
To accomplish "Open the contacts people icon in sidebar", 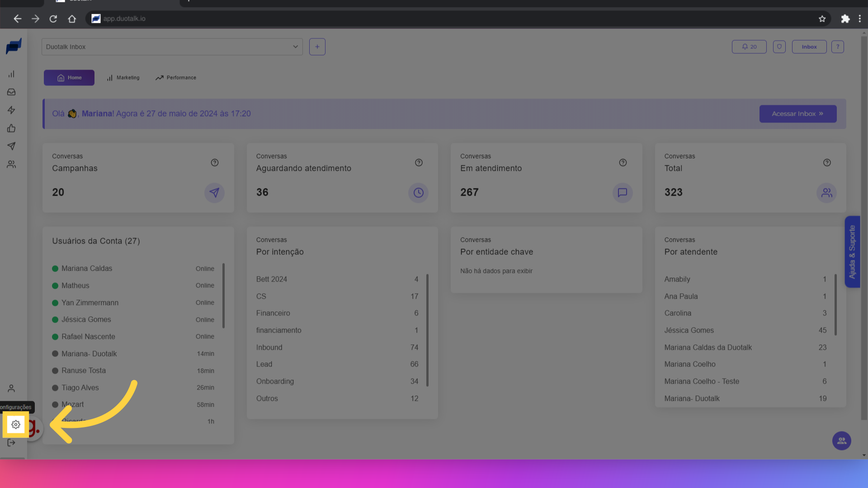I will [x=11, y=164].
